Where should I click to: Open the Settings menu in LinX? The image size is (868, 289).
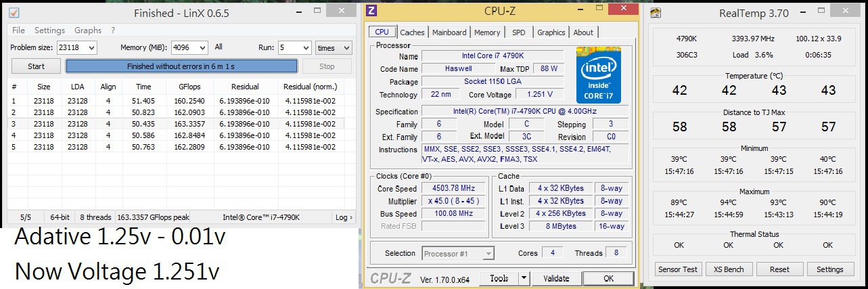tap(49, 30)
